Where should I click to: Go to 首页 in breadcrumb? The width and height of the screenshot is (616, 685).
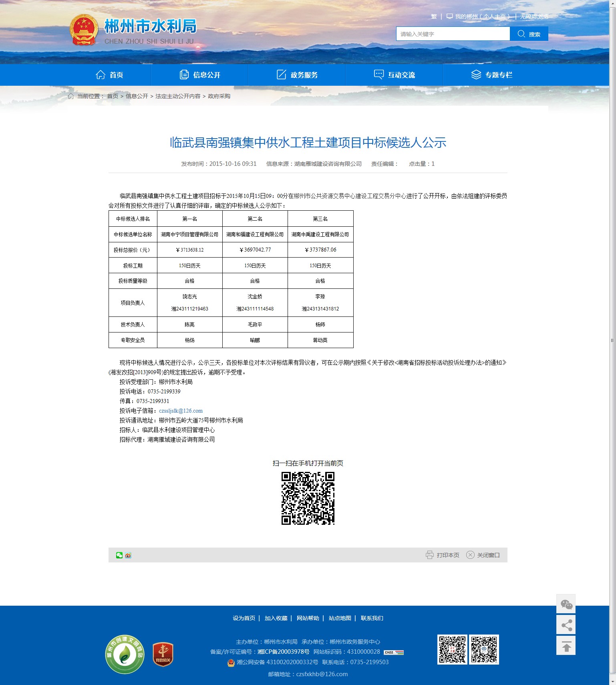(x=113, y=96)
